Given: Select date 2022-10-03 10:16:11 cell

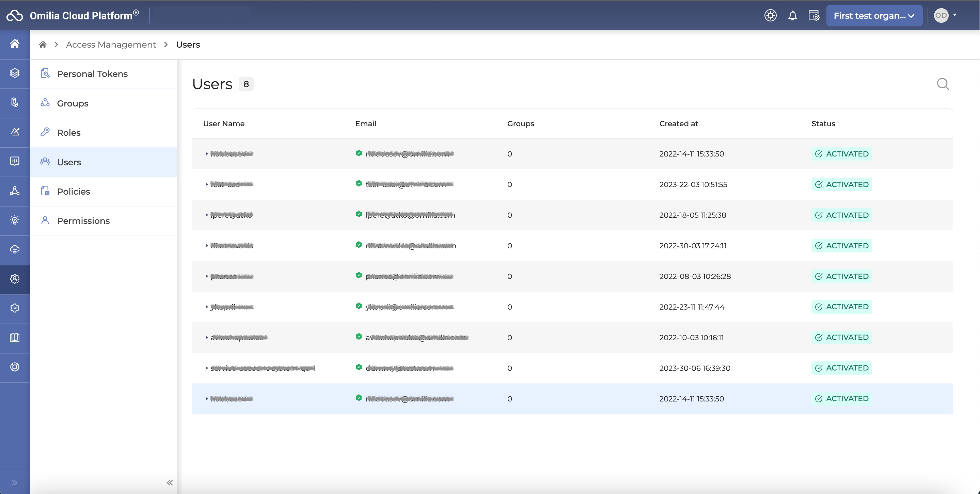Looking at the screenshot, I should coord(691,337).
